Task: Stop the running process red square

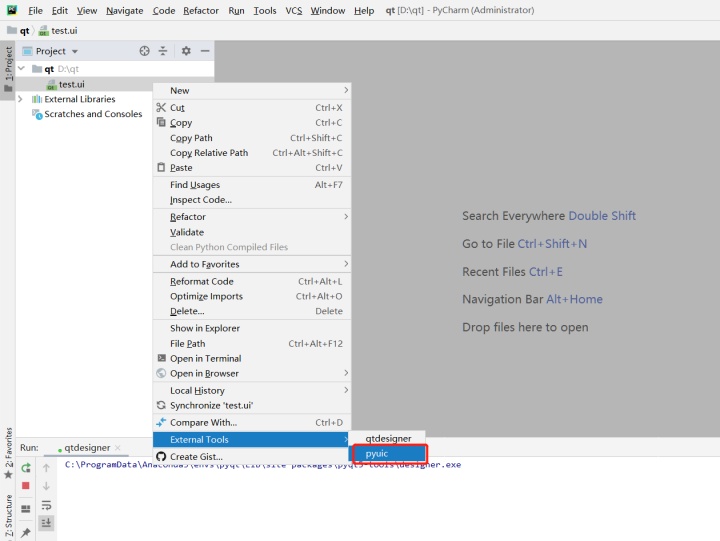Action: tap(26, 485)
